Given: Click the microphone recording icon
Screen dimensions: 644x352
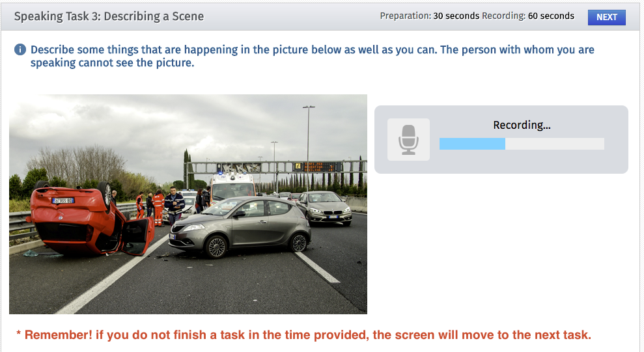Looking at the screenshot, I should tap(408, 139).
